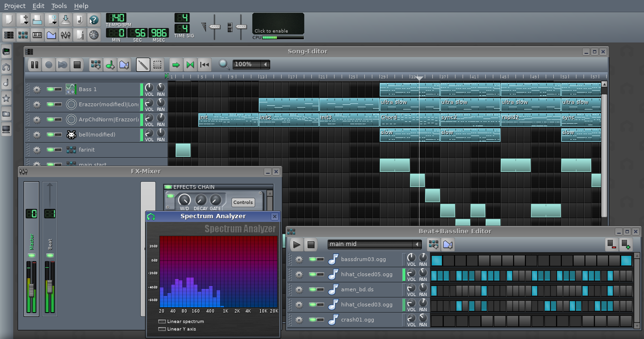Open the computer sidebar tab
Screen dimensions: 644x339
point(6,129)
